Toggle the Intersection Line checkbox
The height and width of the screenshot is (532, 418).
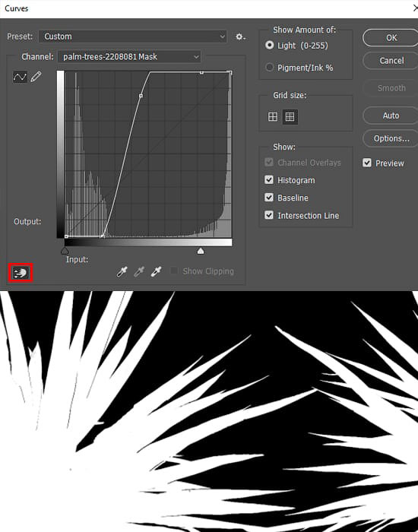pyautogui.click(x=269, y=215)
